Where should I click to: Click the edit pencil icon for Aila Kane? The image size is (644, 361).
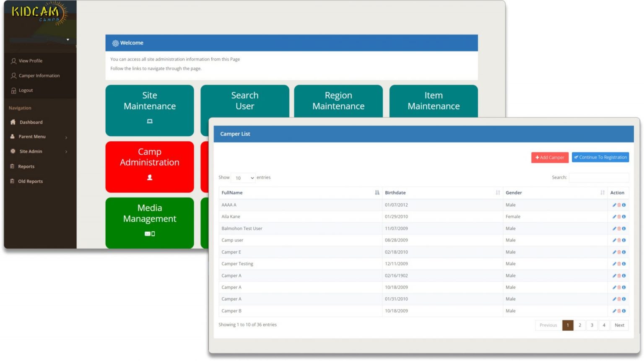coord(614,217)
